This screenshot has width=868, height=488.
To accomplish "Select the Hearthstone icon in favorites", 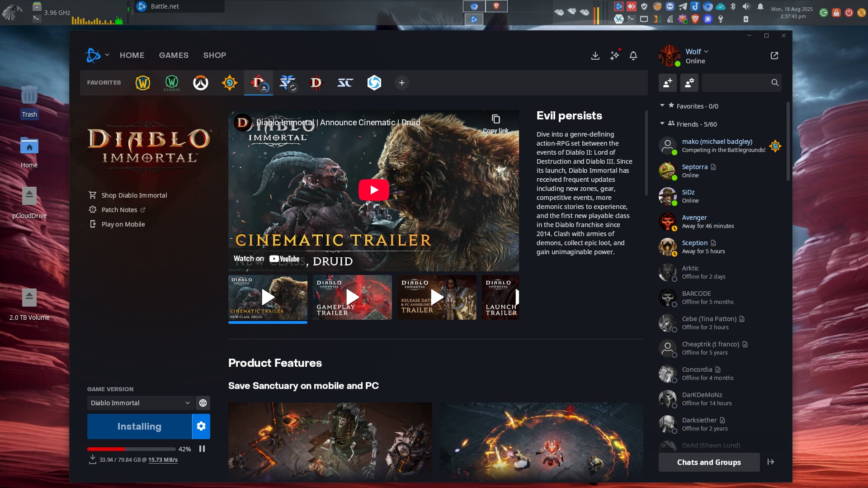I will (x=230, y=83).
